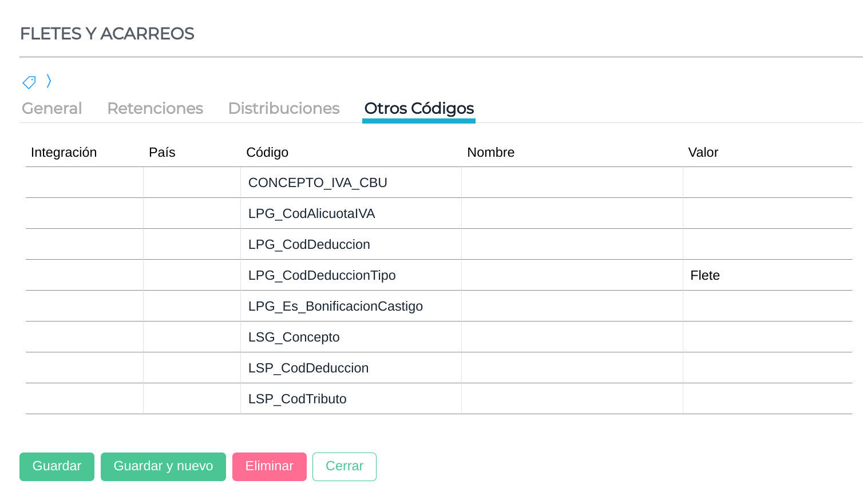This screenshot has width=863, height=504.
Task: Click the Eliminar button
Action: 270,467
